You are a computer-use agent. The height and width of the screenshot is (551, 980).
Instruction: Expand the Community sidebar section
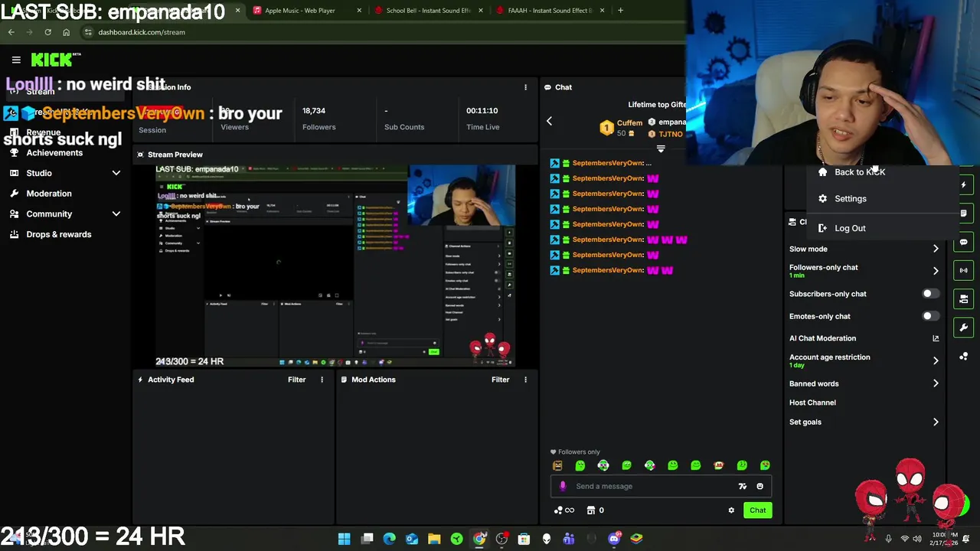tap(116, 214)
